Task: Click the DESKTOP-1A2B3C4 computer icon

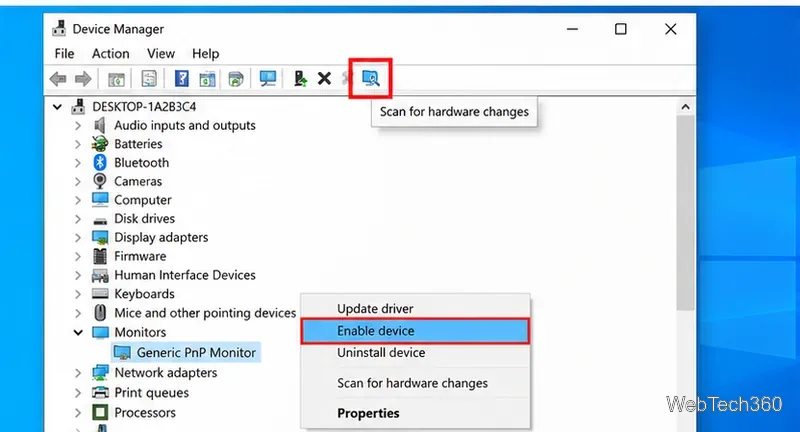Action: [x=78, y=107]
